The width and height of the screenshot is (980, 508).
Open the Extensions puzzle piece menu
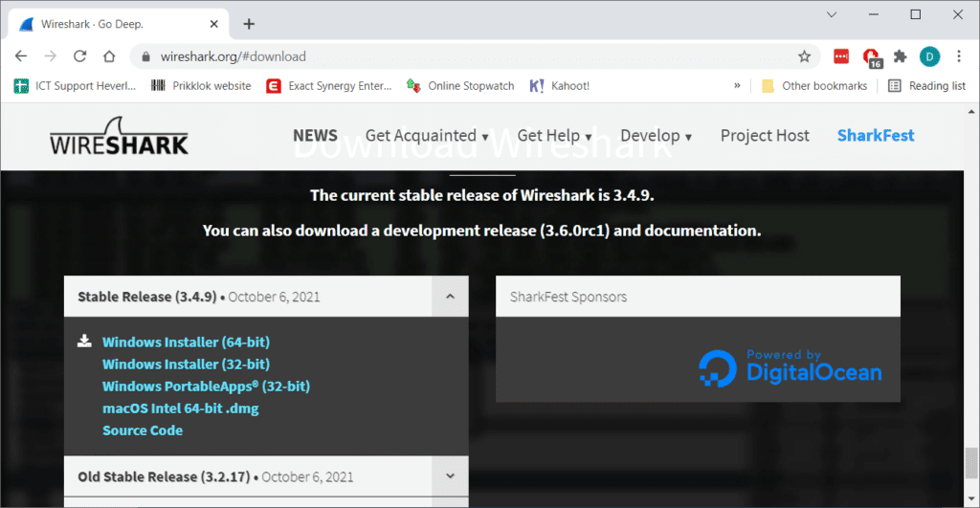(x=900, y=56)
